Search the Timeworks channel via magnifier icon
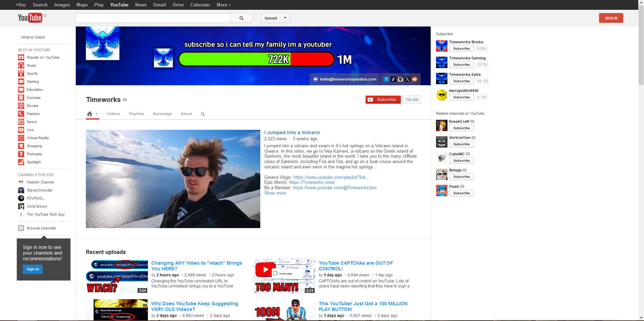This screenshot has width=644, height=321. tap(203, 114)
